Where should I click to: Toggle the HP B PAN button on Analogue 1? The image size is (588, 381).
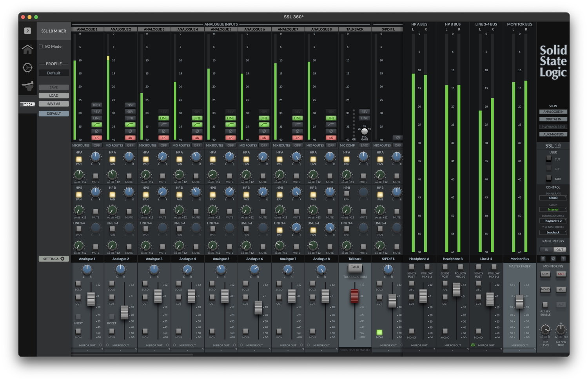79,194
